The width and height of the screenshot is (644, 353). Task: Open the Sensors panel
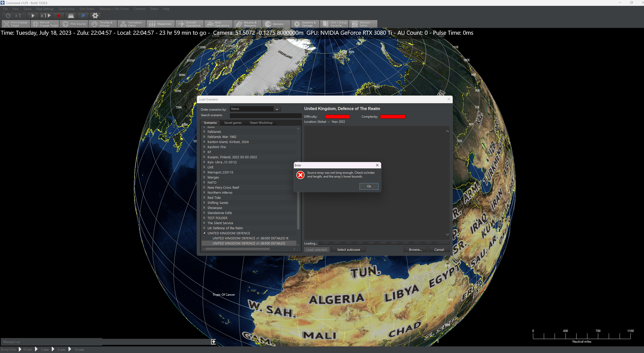(x=276, y=24)
